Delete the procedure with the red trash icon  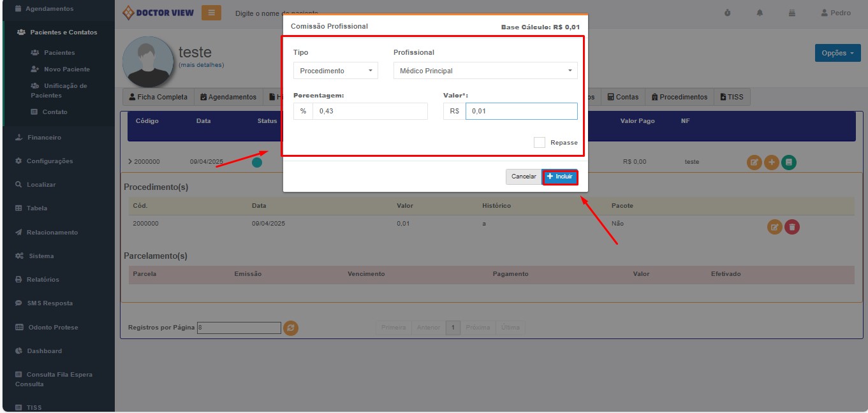[791, 227]
